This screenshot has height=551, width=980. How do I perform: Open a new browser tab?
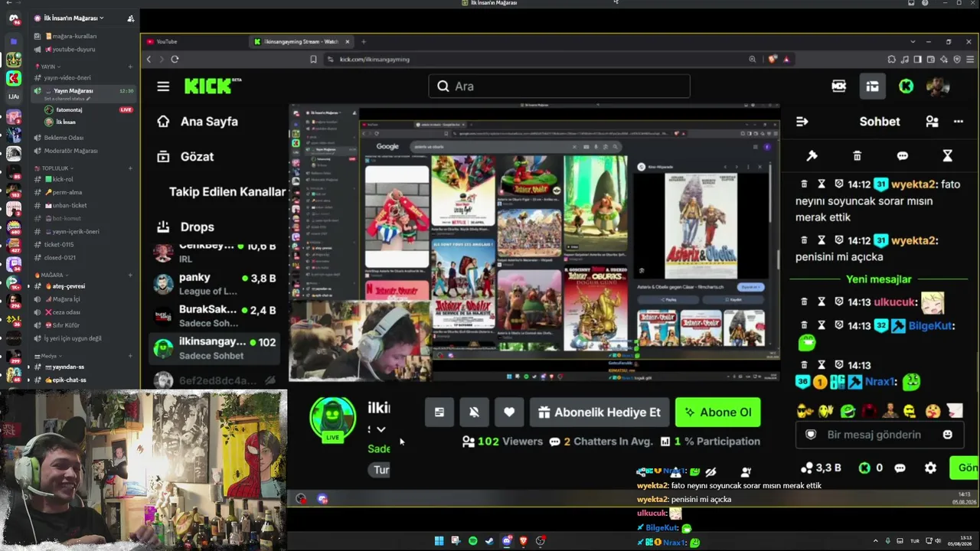(x=364, y=41)
